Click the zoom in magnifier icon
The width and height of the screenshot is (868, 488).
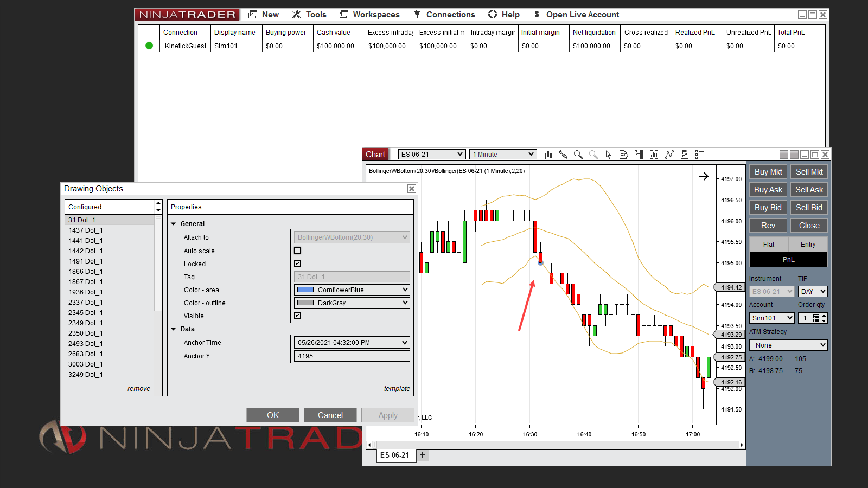pyautogui.click(x=578, y=155)
